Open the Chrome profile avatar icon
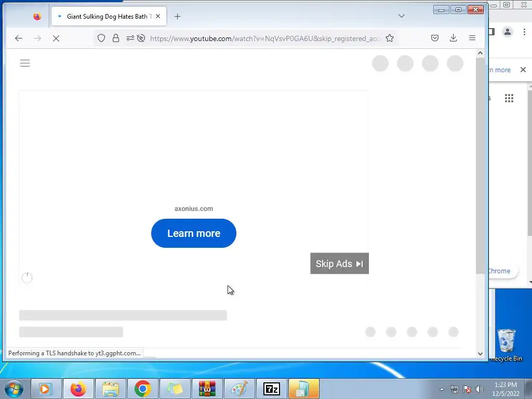 point(507,32)
